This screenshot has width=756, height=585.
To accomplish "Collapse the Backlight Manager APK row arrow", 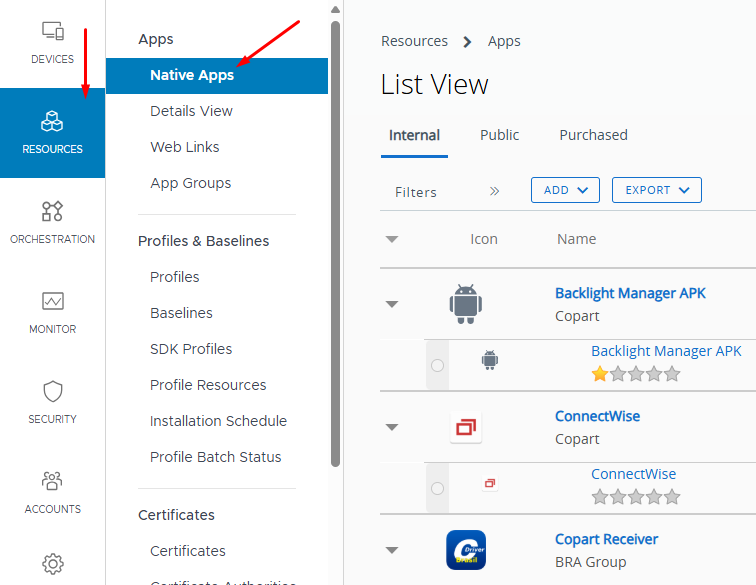I will [x=392, y=304].
